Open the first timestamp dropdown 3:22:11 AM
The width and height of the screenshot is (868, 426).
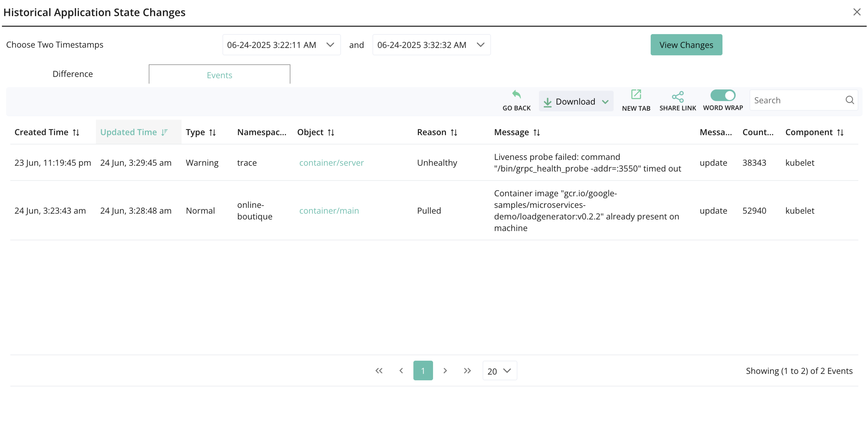281,45
